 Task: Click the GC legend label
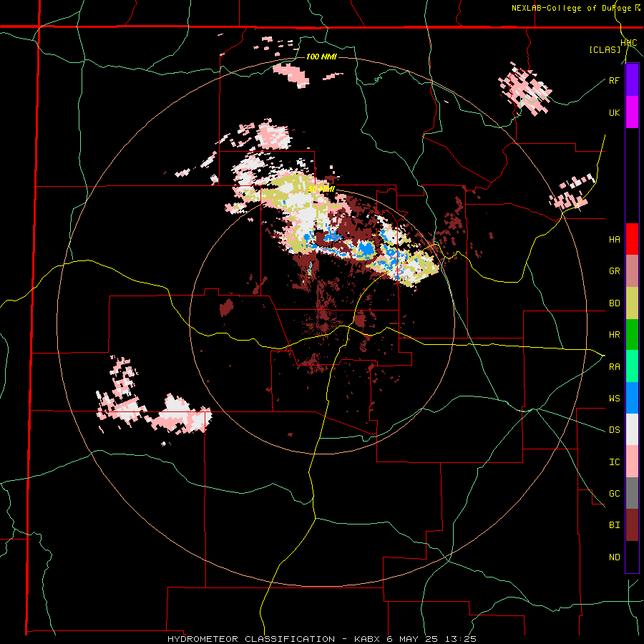click(614, 494)
